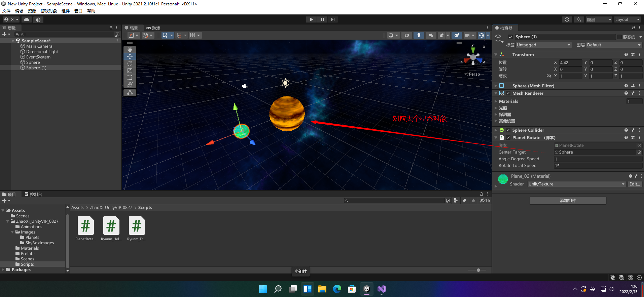Screen dimensions: 644x297
Task: Open the Default layer dropdown in inspector
Action: click(614, 45)
